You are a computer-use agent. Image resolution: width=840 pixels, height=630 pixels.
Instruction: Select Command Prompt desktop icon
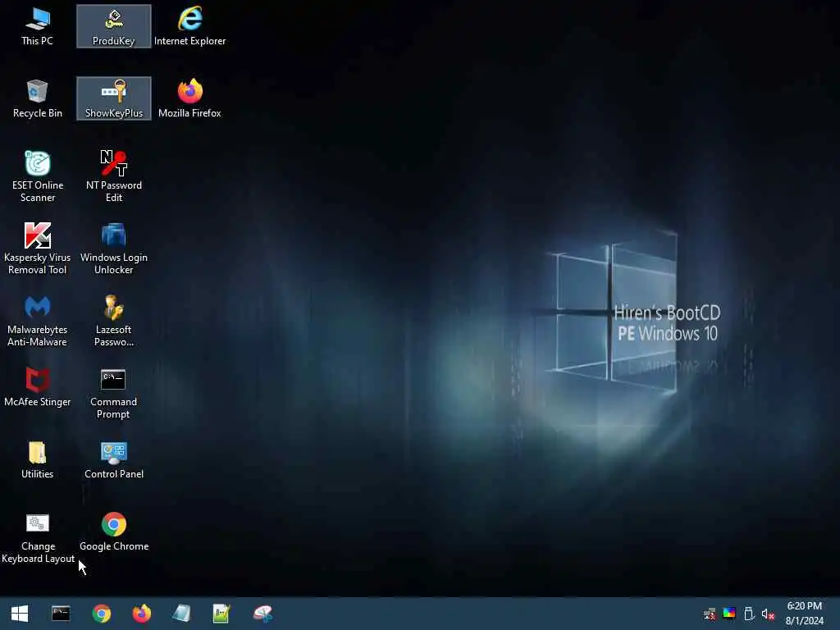(113, 394)
